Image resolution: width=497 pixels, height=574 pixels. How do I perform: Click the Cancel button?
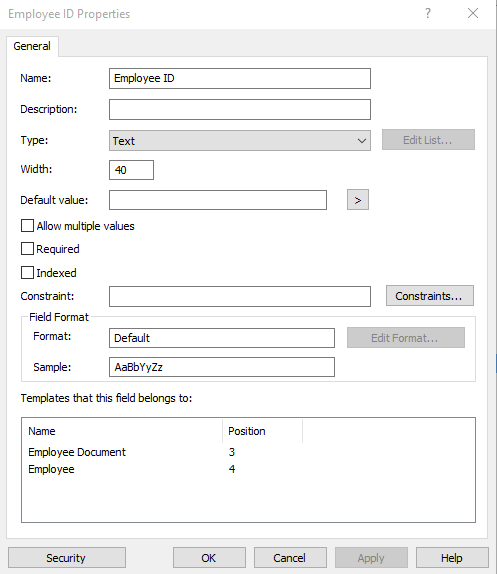290,558
